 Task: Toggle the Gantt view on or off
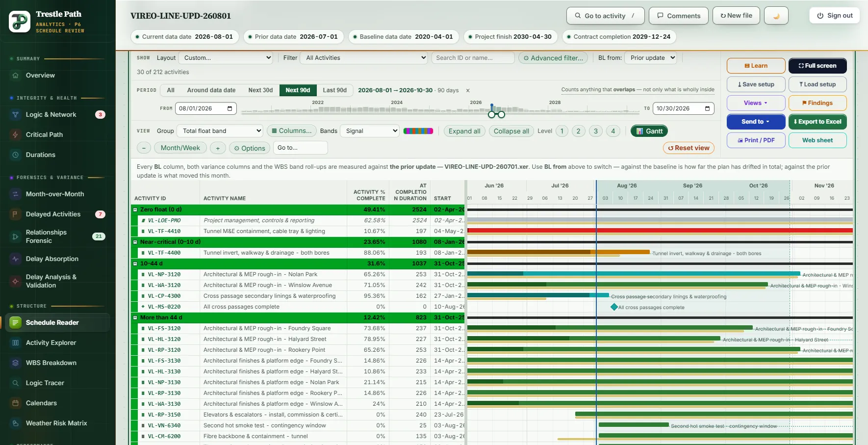(649, 131)
